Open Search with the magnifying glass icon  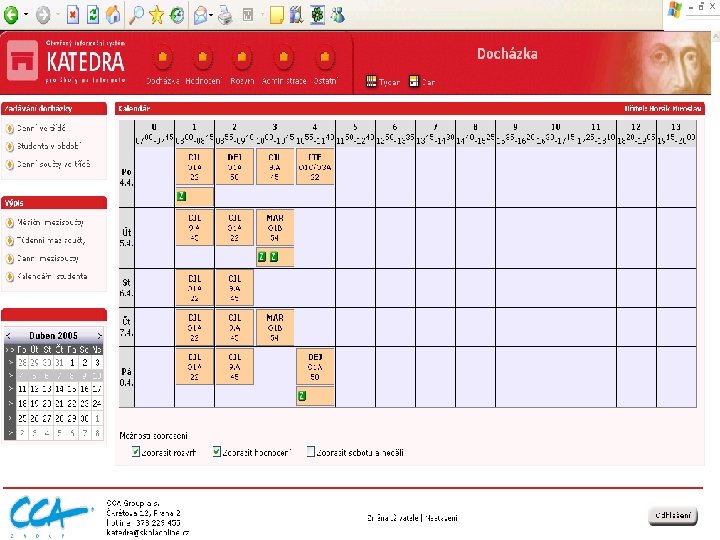(136, 15)
